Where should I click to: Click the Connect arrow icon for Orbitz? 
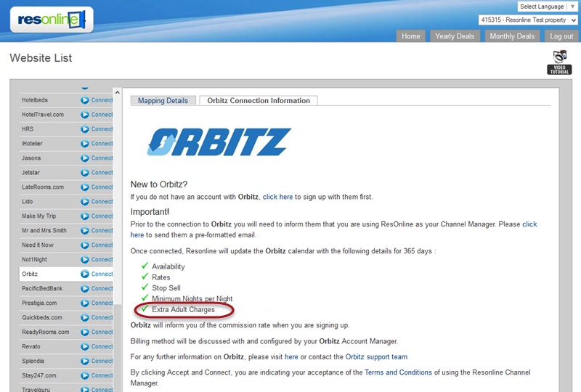click(85, 274)
